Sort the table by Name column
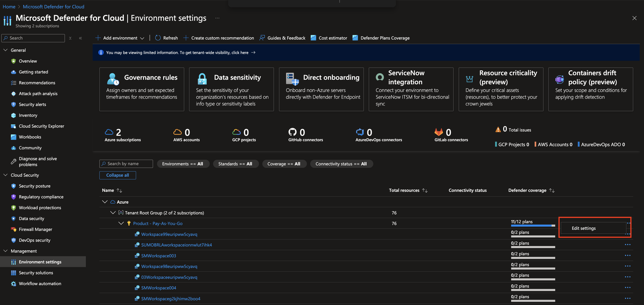The image size is (644, 305). 119,190
